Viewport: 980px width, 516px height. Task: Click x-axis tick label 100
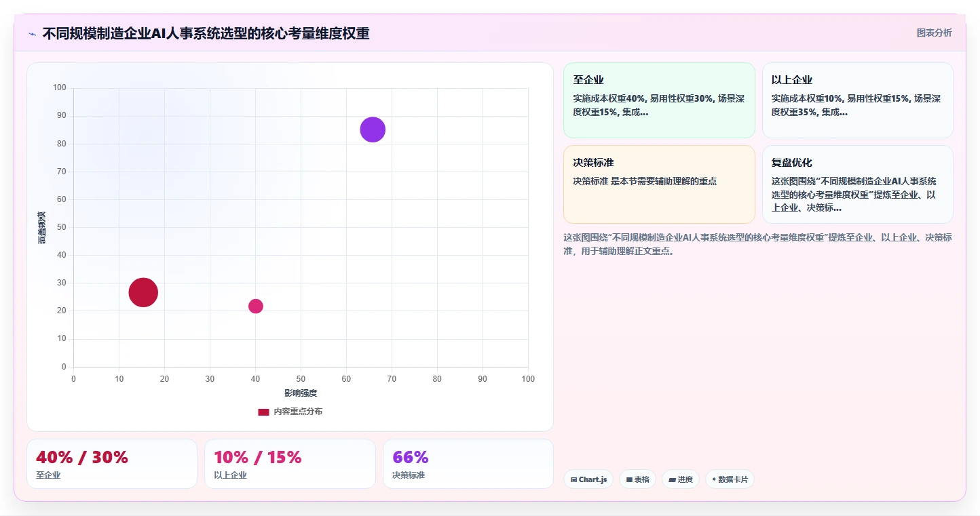(528, 379)
